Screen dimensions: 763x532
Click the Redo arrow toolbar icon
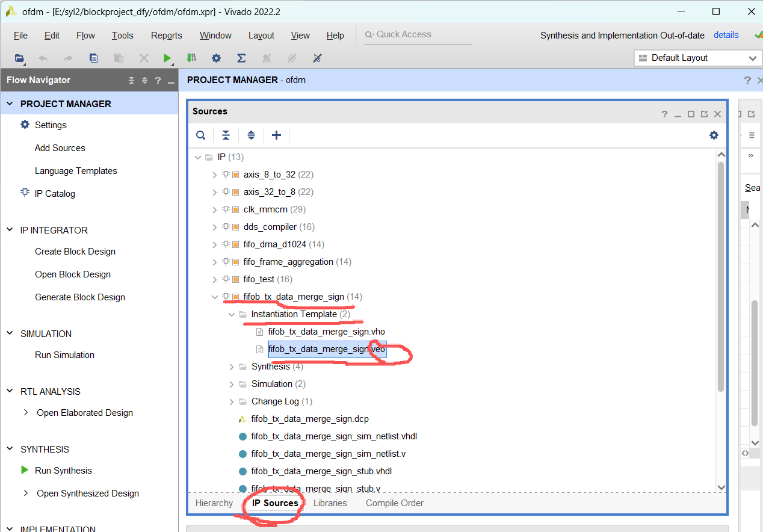(68, 58)
